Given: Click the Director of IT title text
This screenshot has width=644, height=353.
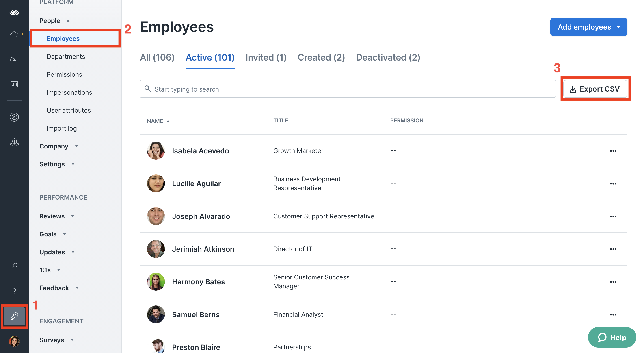Looking at the screenshot, I should coord(292,249).
